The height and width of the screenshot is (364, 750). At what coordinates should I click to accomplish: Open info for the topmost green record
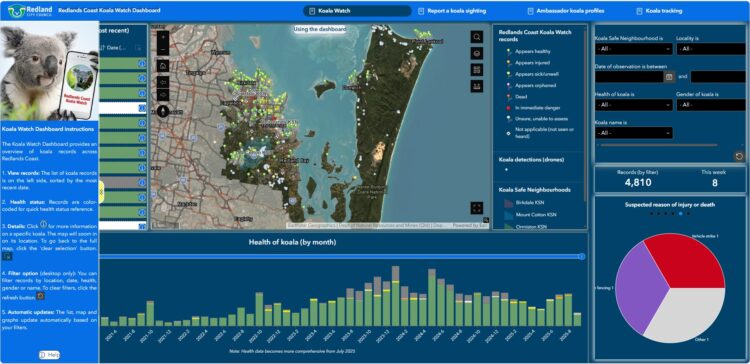(142, 63)
